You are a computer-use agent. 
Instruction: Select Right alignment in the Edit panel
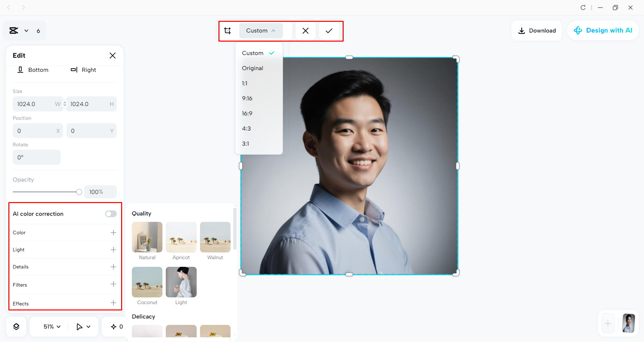(83, 70)
